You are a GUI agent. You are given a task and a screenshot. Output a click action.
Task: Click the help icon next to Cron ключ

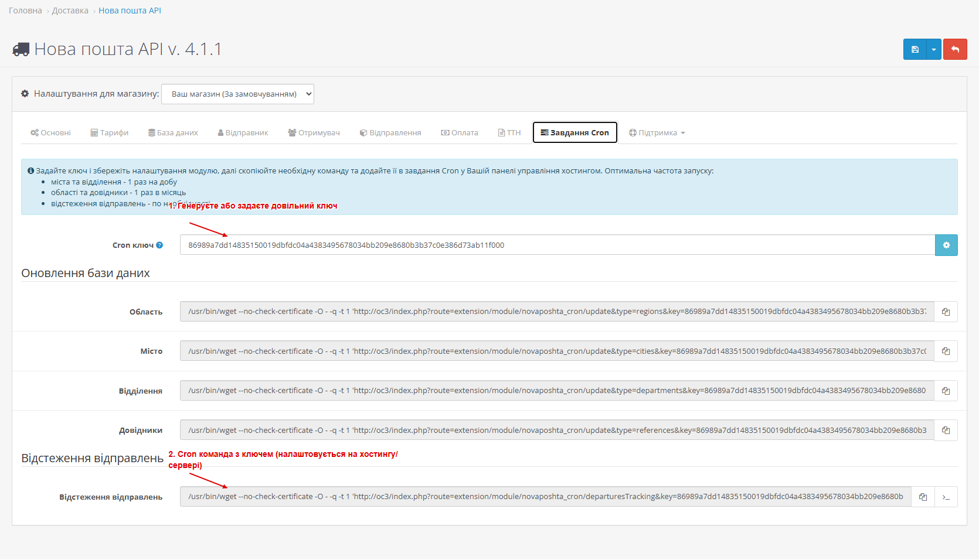click(x=159, y=245)
